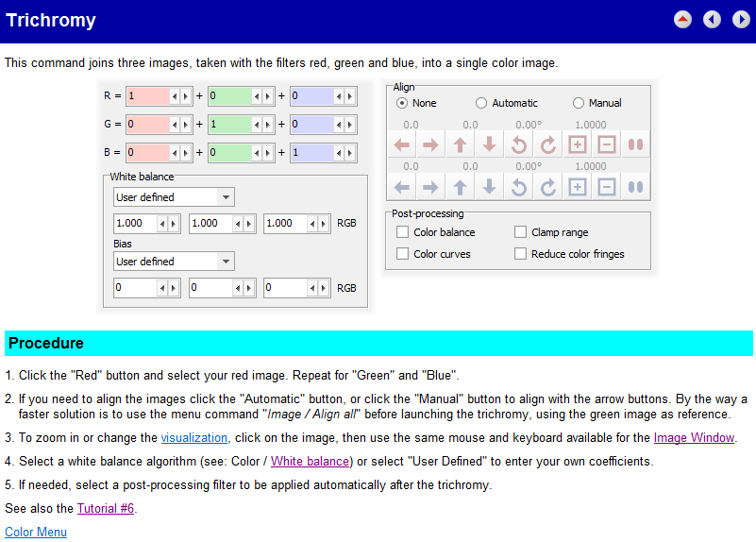Increase the first Bias value
Screen dimensions: 756x542
174,288
